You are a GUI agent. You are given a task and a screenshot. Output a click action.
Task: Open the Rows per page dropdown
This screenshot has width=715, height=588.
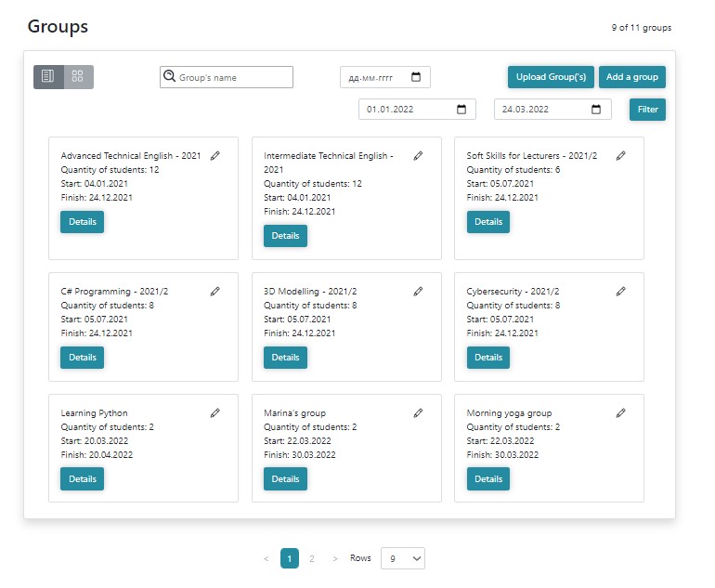[403, 559]
